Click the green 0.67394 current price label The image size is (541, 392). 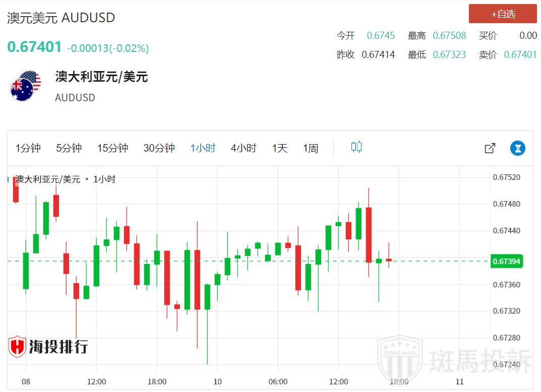point(506,261)
